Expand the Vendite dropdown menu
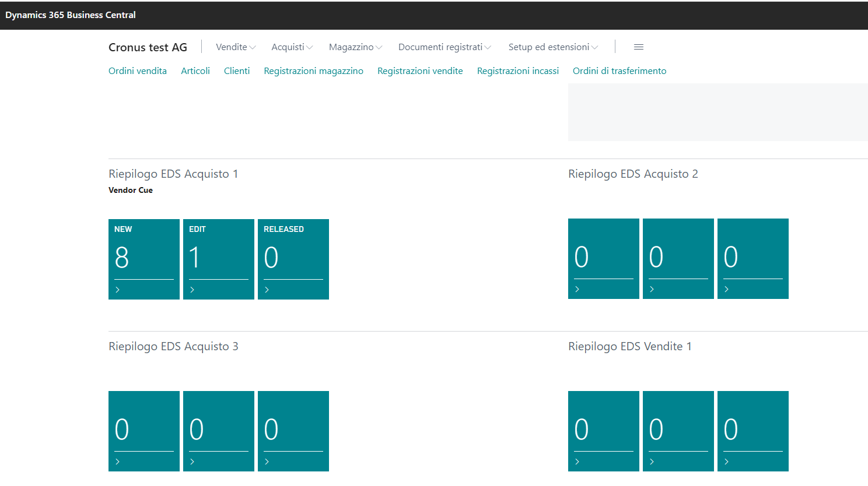Screen dimensions: 868x486 235,47
